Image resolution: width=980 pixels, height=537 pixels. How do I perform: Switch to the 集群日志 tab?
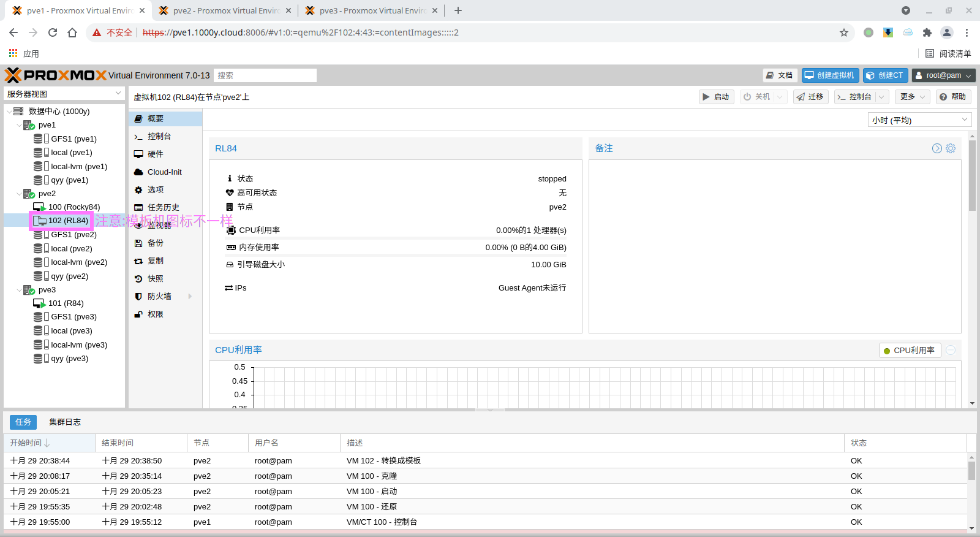[65, 422]
